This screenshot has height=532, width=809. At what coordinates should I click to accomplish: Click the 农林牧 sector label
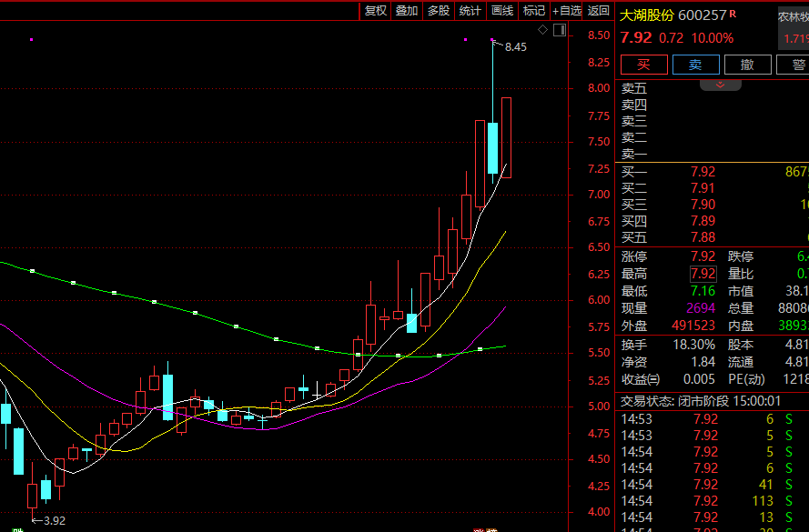click(794, 17)
